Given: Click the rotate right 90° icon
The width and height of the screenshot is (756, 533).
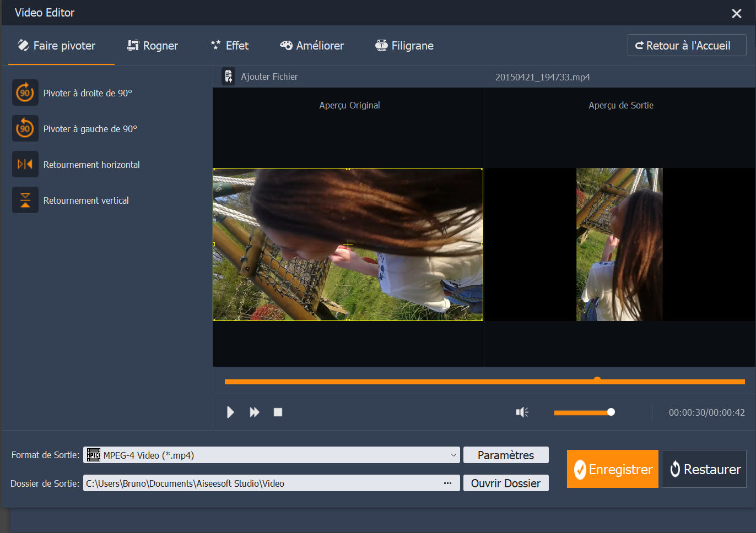Looking at the screenshot, I should 25,93.
